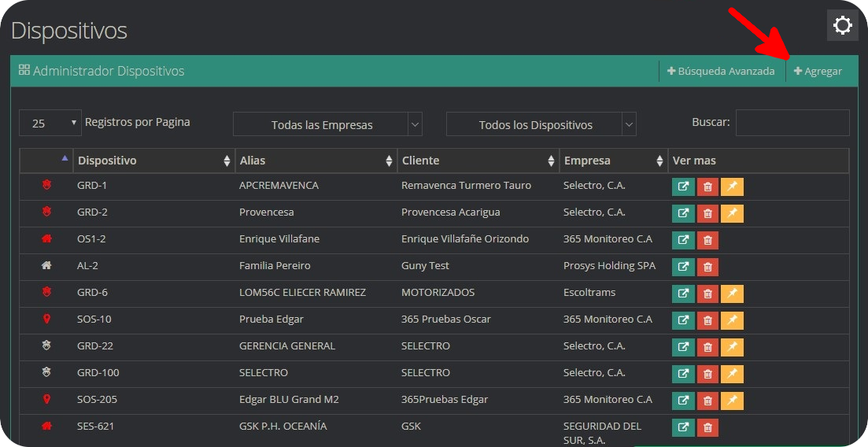This screenshot has height=447, width=868.
Task: Click the white house icon for AL-2
Action: pos(46,265)
